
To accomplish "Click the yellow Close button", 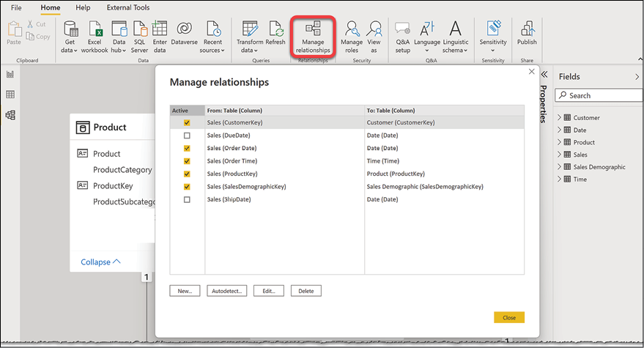I will (x=509, y=318).
